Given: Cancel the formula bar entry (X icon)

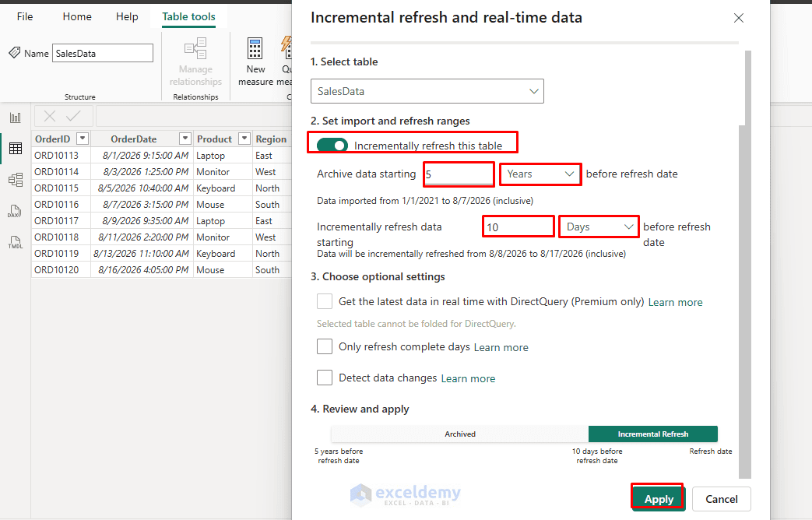Looking at the screenshot, I should coord(50,116).
